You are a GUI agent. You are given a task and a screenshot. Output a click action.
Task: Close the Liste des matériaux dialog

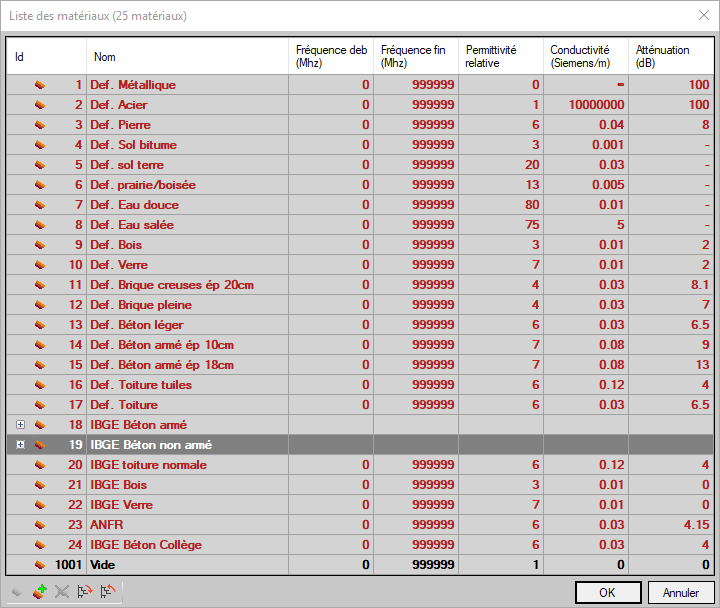[x=703, y=15]
